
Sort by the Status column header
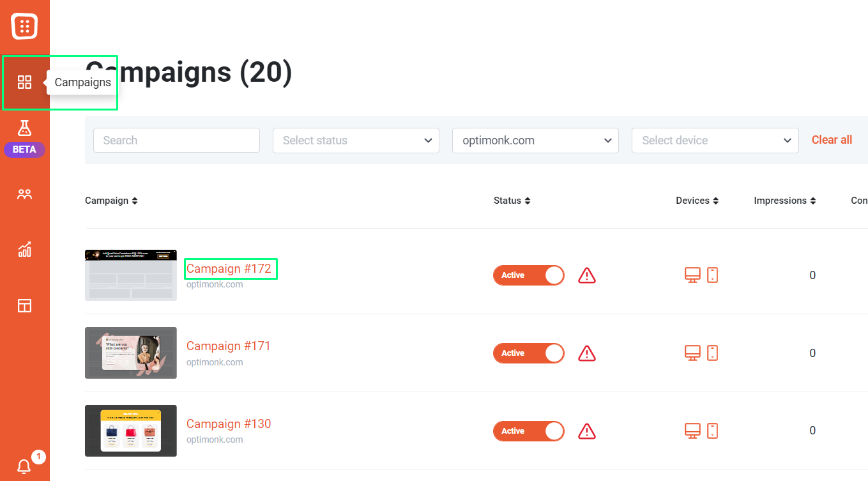point(512,201)
